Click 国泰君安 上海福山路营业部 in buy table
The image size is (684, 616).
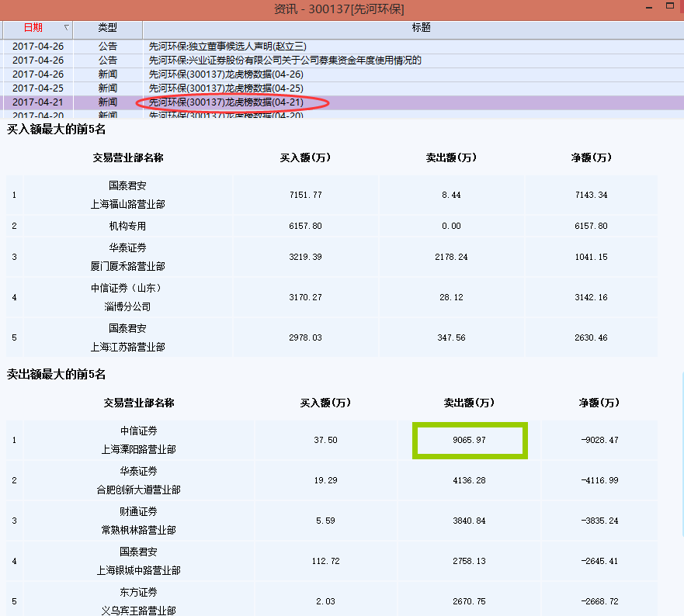click(127, 195)
